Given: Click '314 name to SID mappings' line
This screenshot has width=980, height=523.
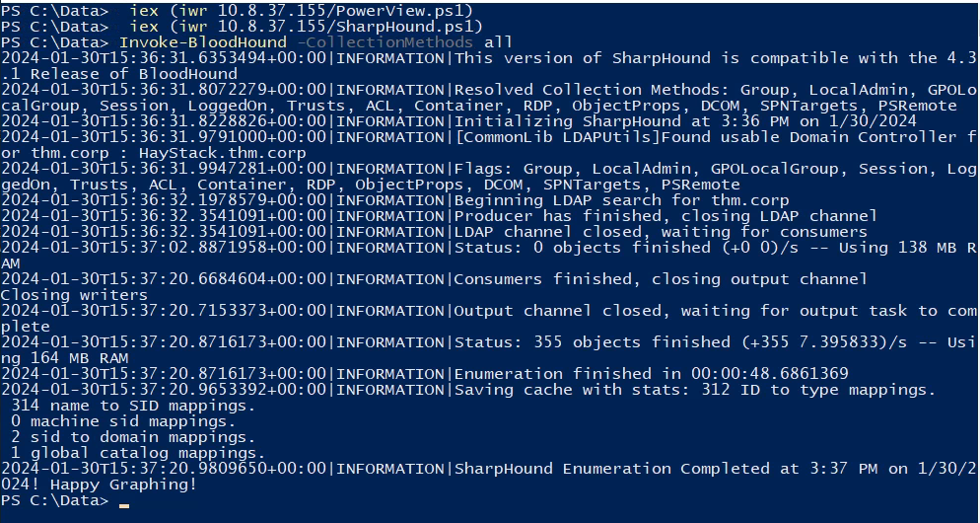Looking at the screenshot, I should tap(122, 406).
